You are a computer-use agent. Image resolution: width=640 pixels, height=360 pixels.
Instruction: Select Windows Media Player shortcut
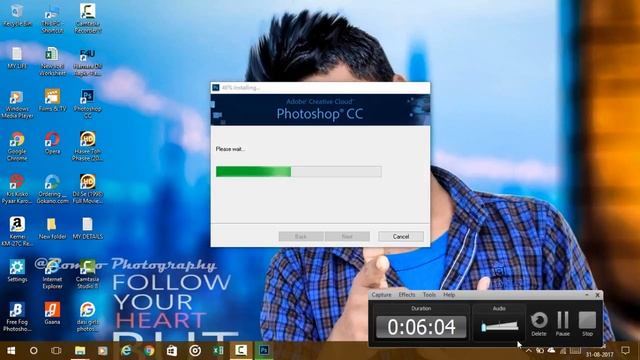tap(17, 104)
